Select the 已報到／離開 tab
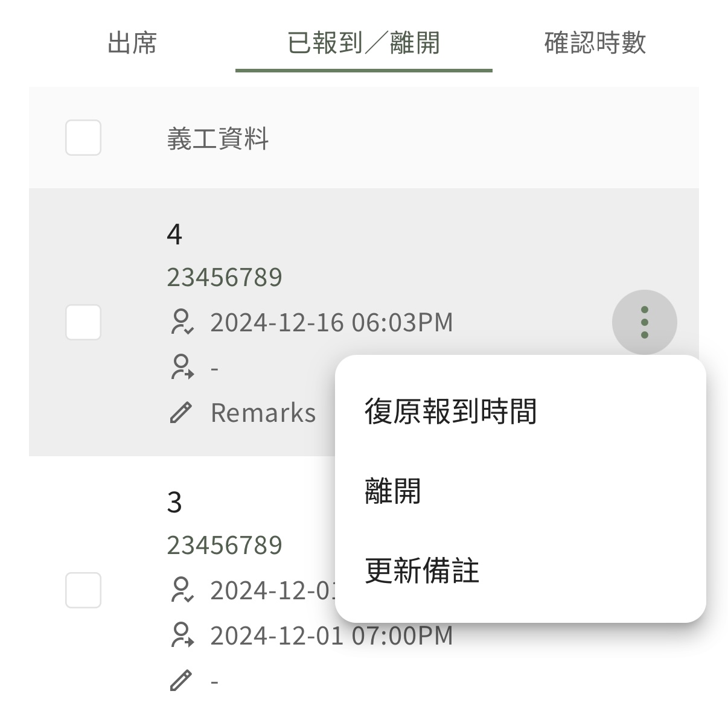The height and width of the screenshot is (720, 728). [364, 43]
